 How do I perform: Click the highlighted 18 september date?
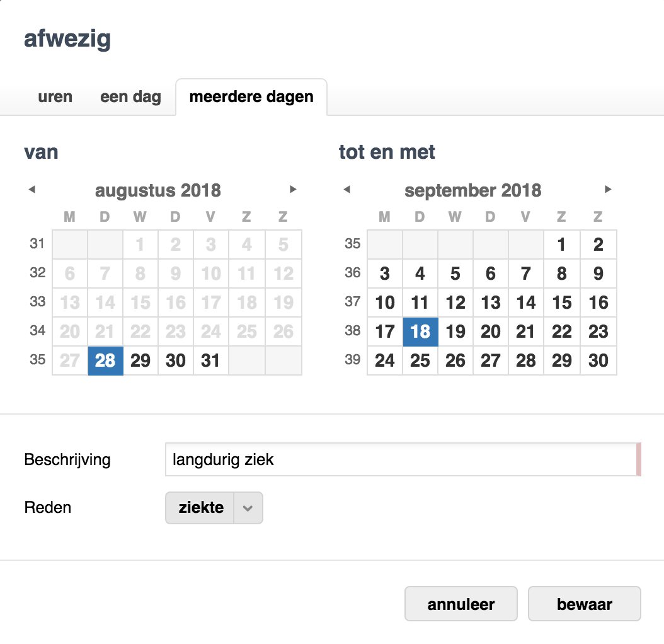[x=420, y=331]
